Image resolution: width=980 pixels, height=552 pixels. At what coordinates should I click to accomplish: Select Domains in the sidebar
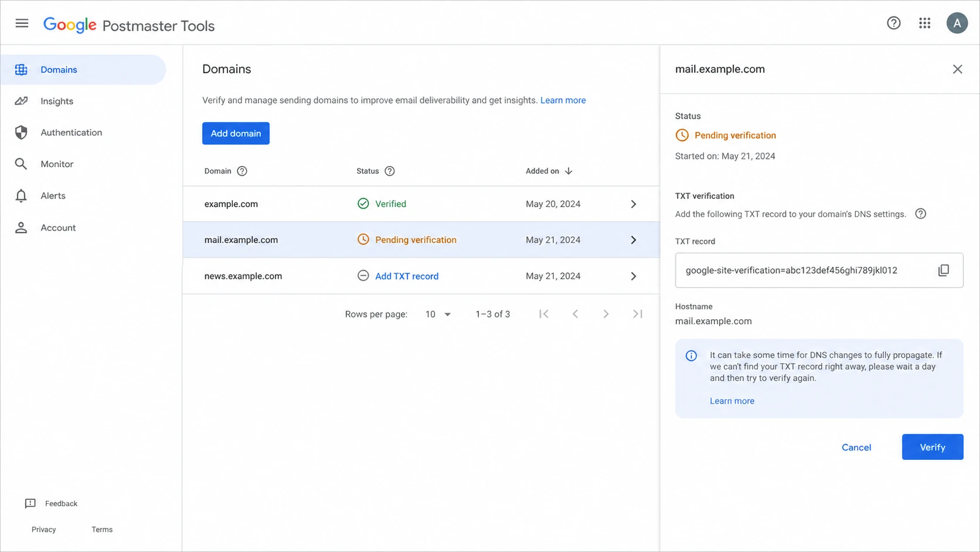pyautogui.click(x=83, y=70)
